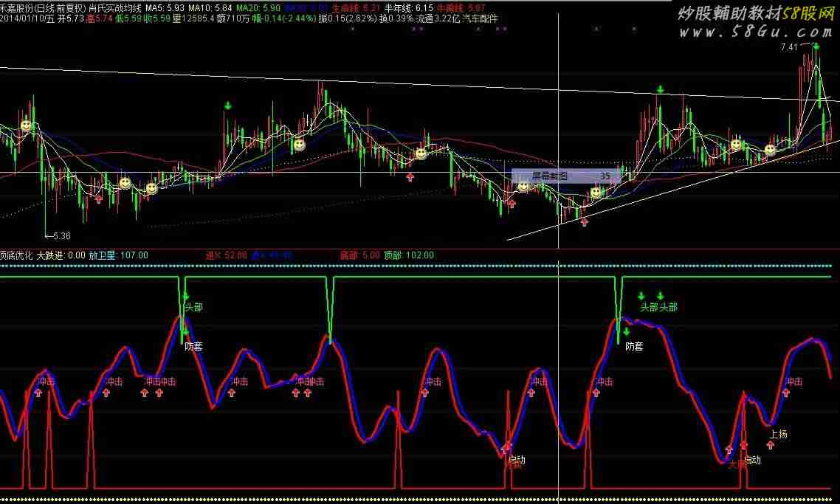Click the 振0.15(2.62%) amplitude value
Viewport: 840px width, 504px height.
click(x=348, y=18)
